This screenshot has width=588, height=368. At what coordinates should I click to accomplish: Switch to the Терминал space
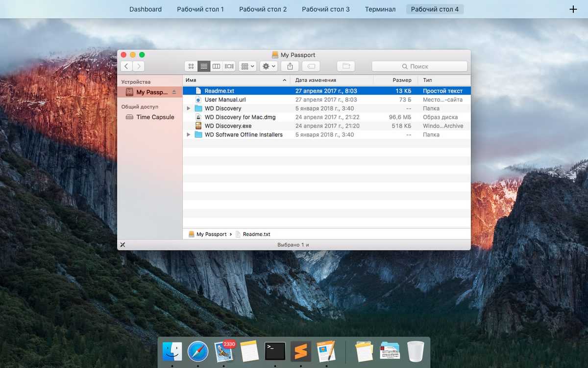tap(380, 9)
